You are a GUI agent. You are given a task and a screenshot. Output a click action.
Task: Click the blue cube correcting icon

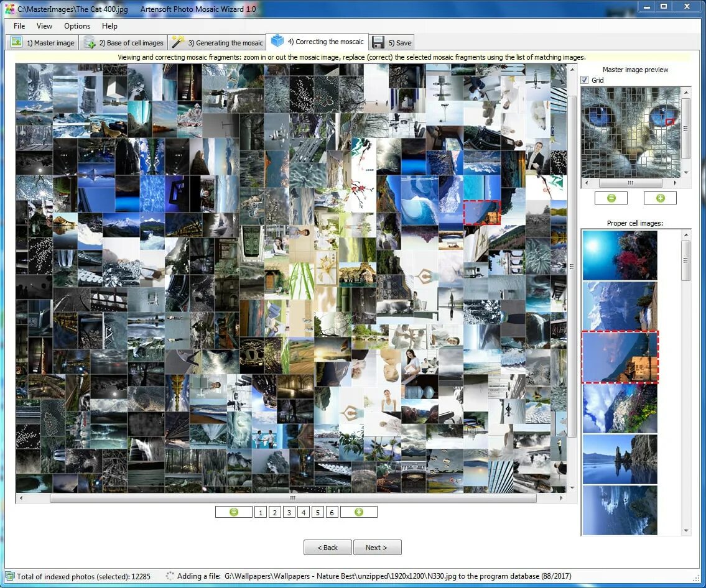tap(277, 41)
